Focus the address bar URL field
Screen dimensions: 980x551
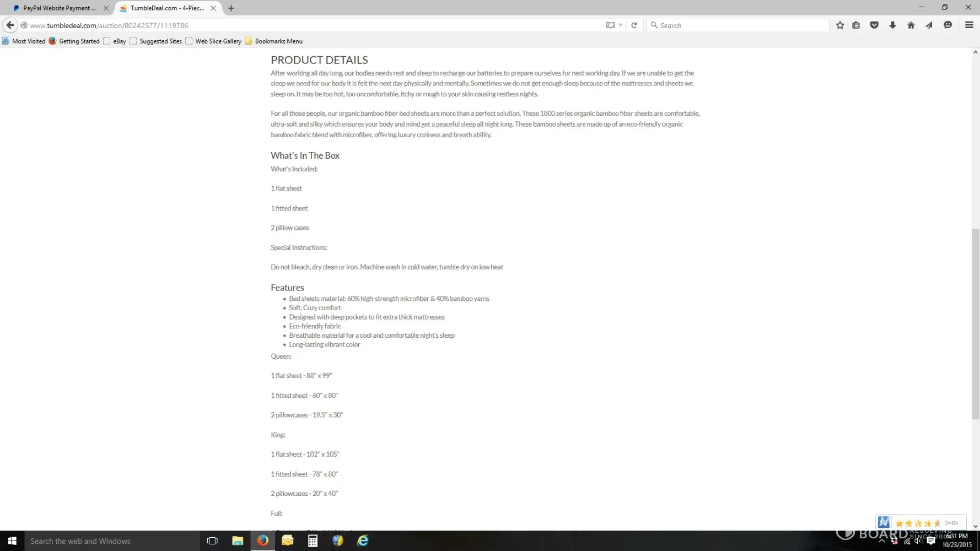pyautogui.click(x=314, y=25)
